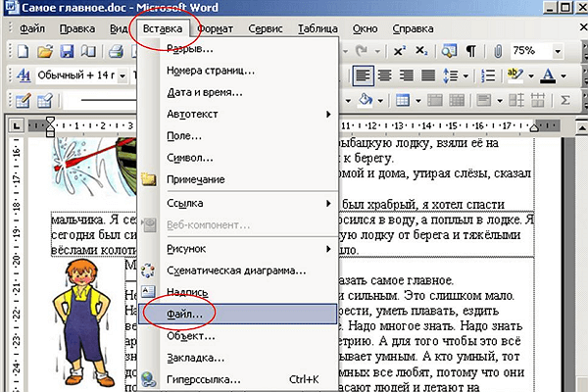
Task: Expand the Автотекст submenu
Action: (238, 114)
